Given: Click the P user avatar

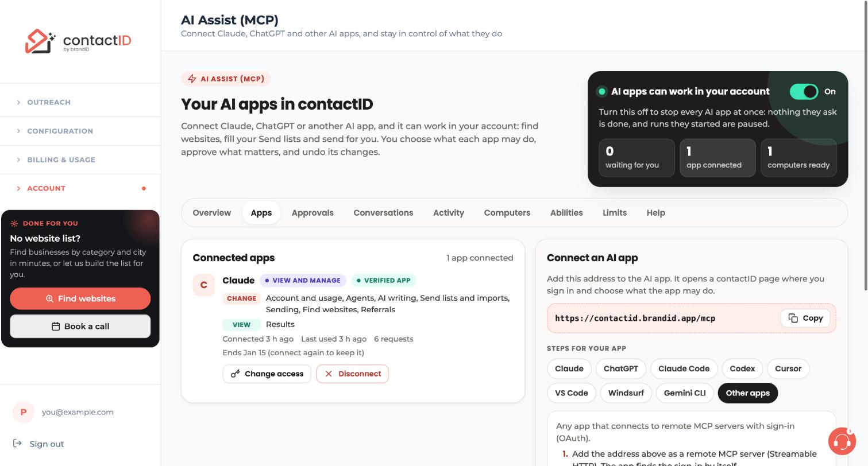Looking at the screenshot, I should pyautogui.click(x=24, y=412).
